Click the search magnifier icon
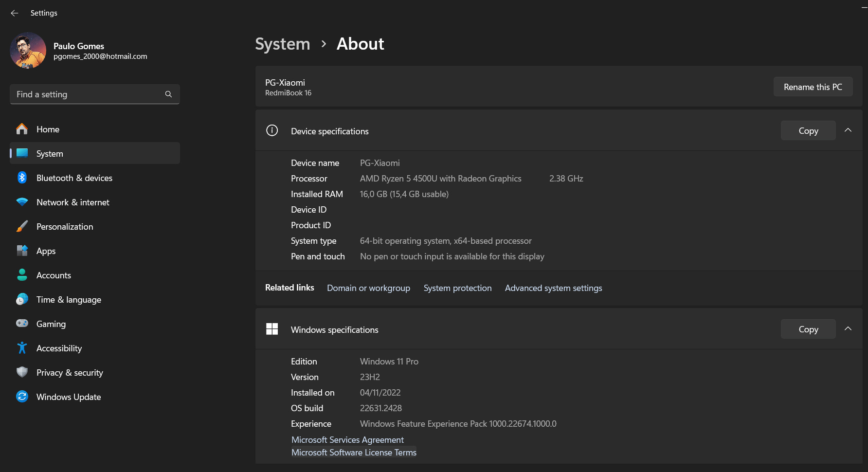This screenshot has height=472, width=868. point(168,94)
